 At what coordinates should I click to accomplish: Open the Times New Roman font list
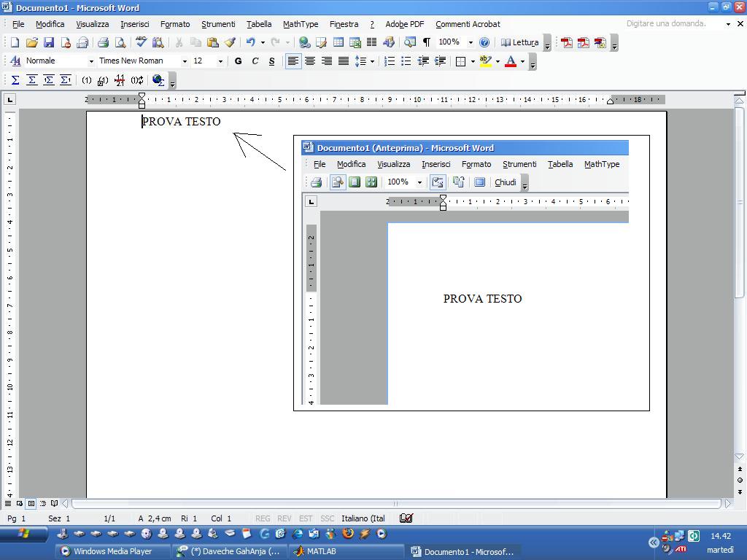tap(185, 61)
